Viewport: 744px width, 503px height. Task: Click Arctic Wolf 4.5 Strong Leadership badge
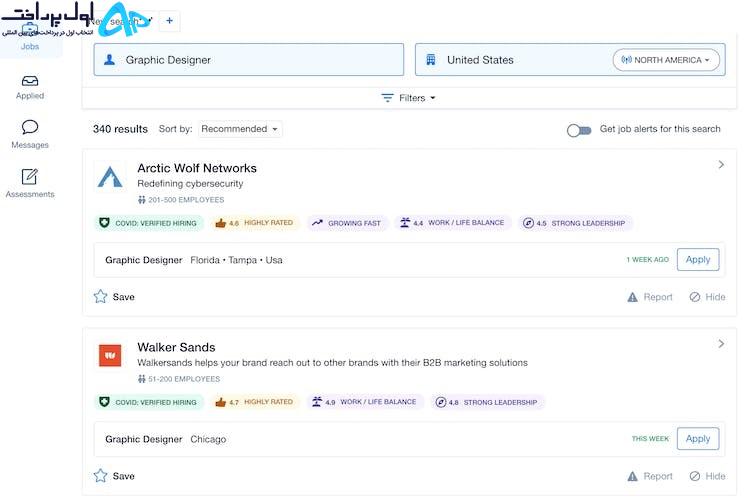pyautogui.click(x=575, y=223)
